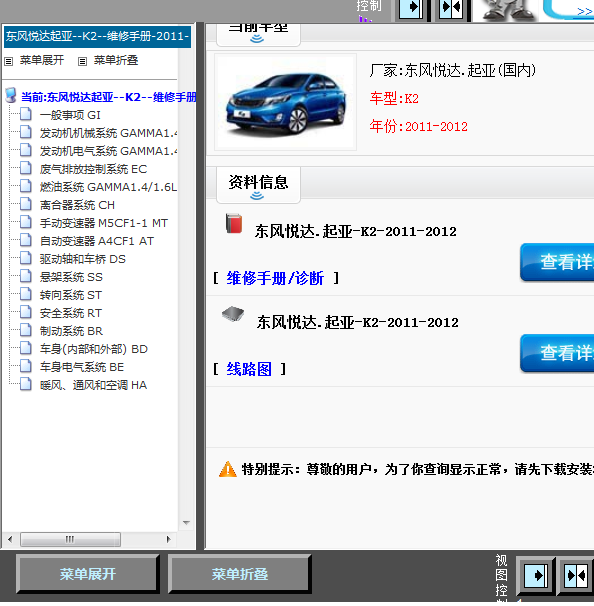Select the 资料信息 tab

(x=258, y=185)
